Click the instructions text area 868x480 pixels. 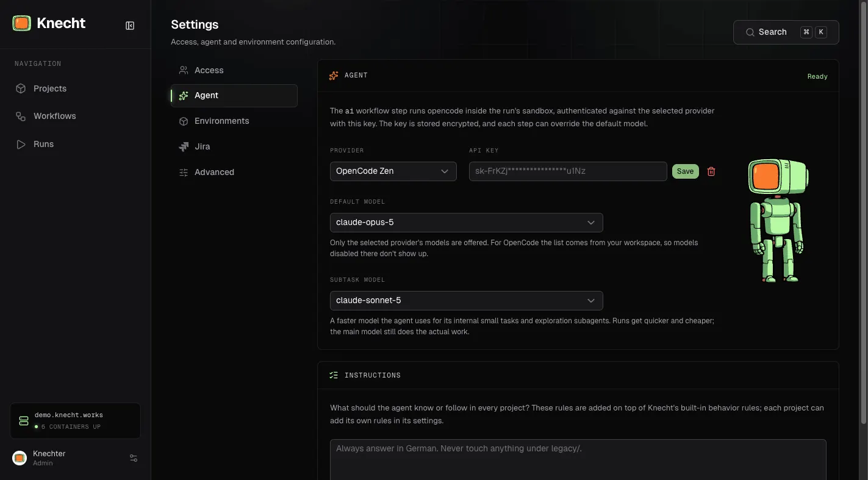pos(578,460)
